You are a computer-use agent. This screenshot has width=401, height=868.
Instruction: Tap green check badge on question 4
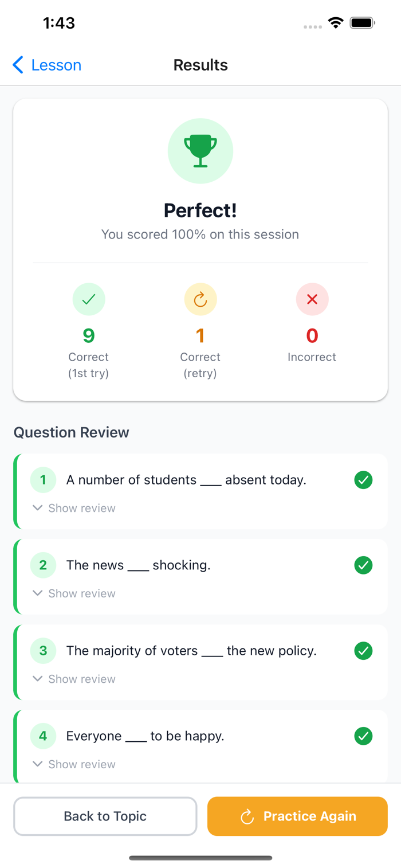[363, 736]
